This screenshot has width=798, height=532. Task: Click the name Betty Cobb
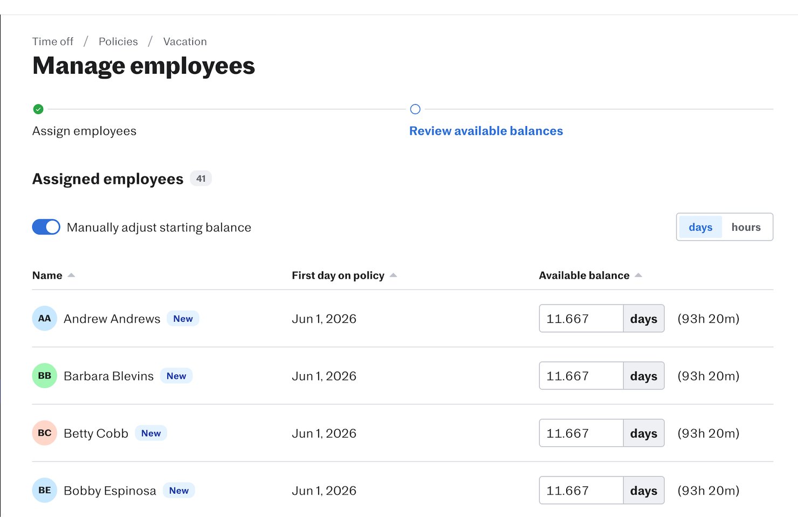coord(96,433)
